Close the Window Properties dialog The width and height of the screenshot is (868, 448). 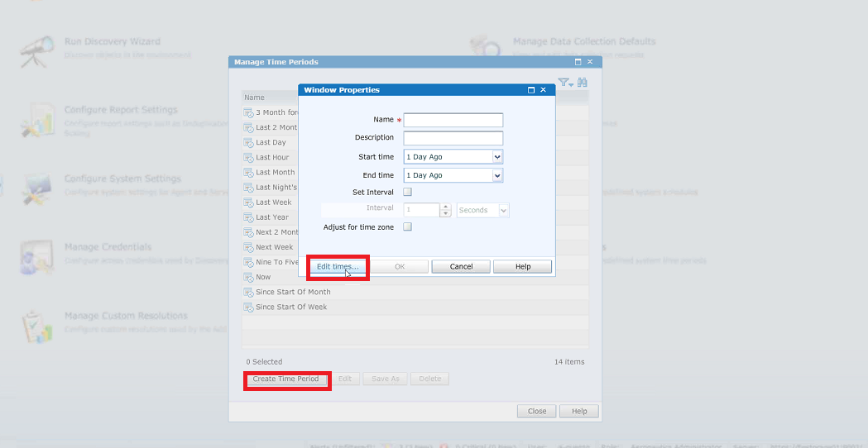(x=543, y=89)
